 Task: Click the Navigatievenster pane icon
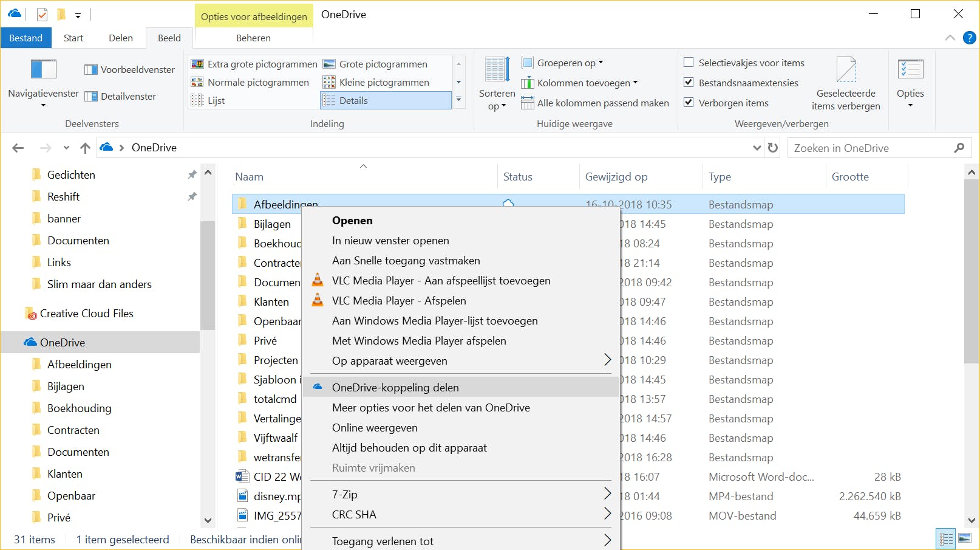click(43, 70)
